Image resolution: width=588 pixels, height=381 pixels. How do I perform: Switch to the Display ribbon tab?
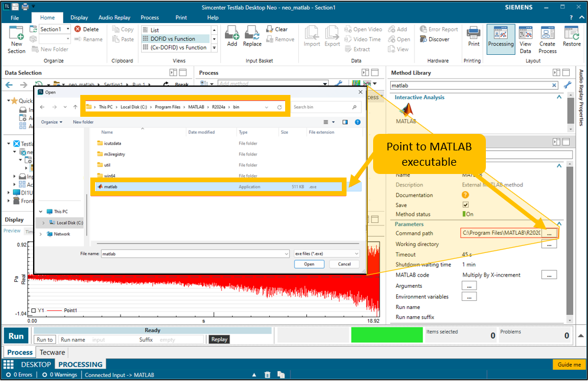[x=79, y=18]
